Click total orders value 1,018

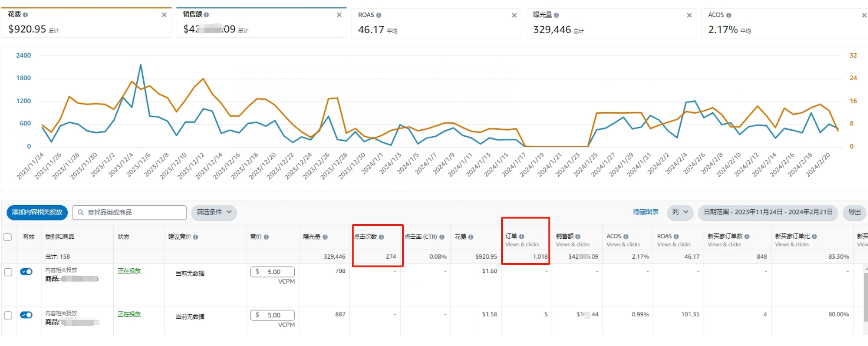tap(540, 257)
